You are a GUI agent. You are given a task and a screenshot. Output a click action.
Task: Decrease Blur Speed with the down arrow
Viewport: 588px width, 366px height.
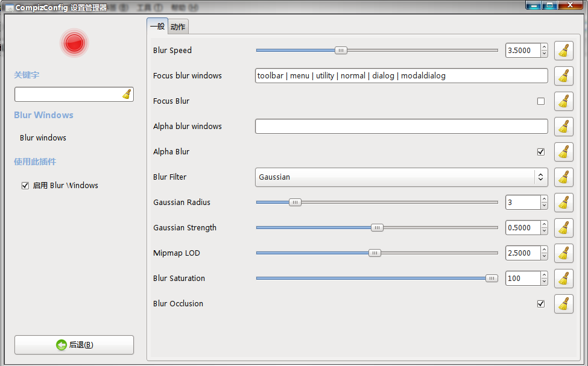[x=544, y=54]
